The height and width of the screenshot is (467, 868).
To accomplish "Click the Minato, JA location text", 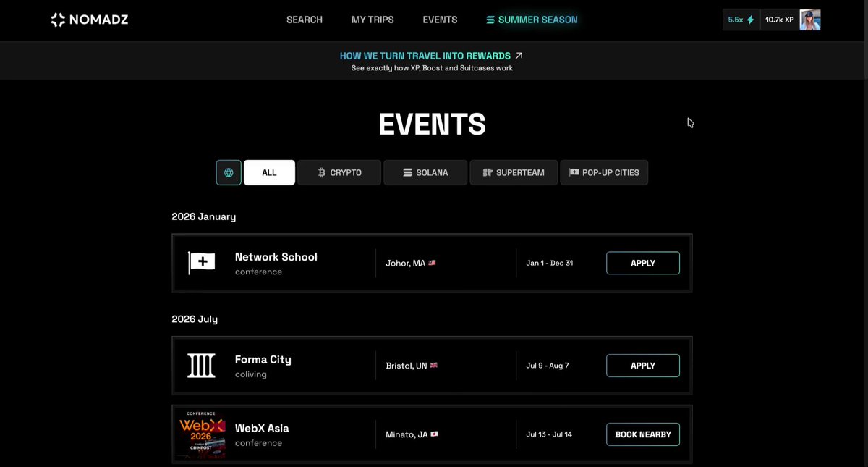I will point(407,434).
